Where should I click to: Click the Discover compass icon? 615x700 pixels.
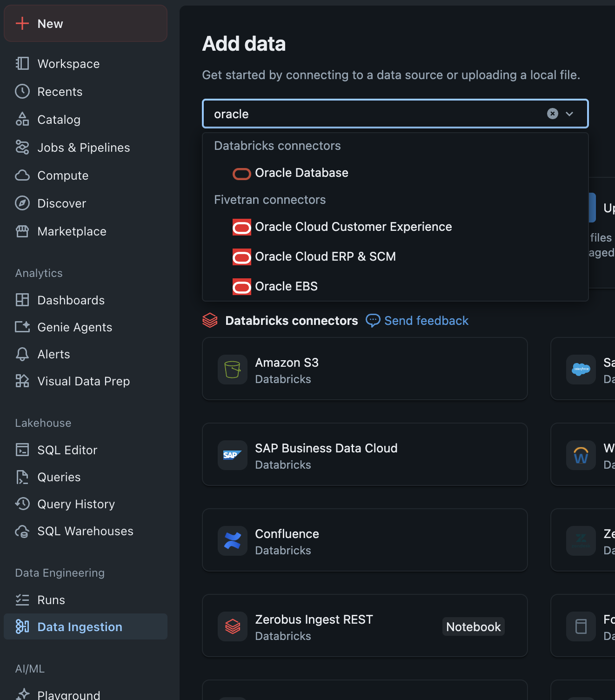point(22,203)
